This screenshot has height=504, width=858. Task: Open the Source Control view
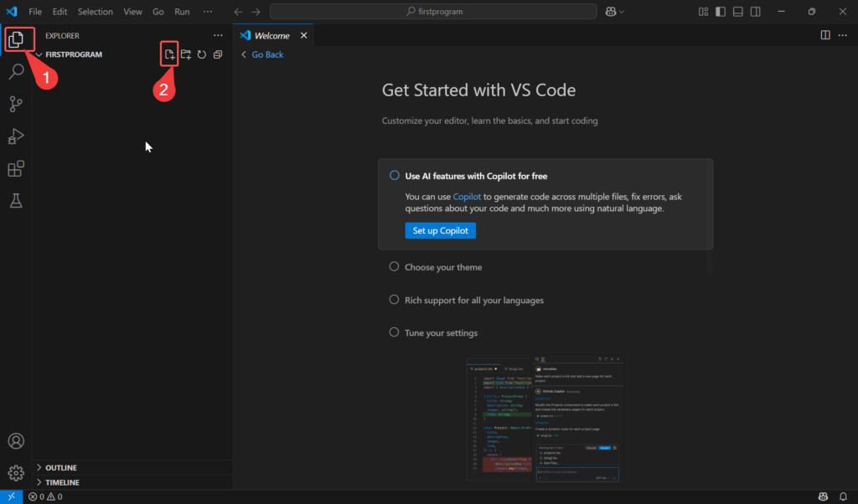16,104
